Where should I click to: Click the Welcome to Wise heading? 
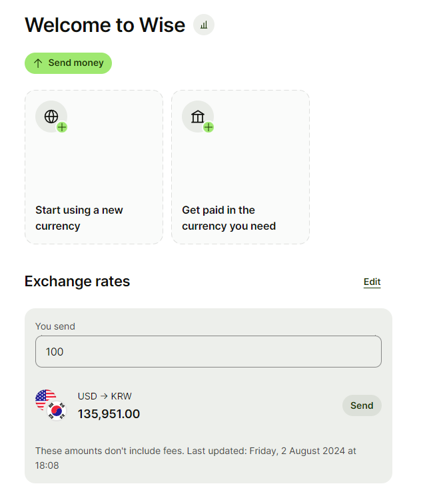point(105,25)
